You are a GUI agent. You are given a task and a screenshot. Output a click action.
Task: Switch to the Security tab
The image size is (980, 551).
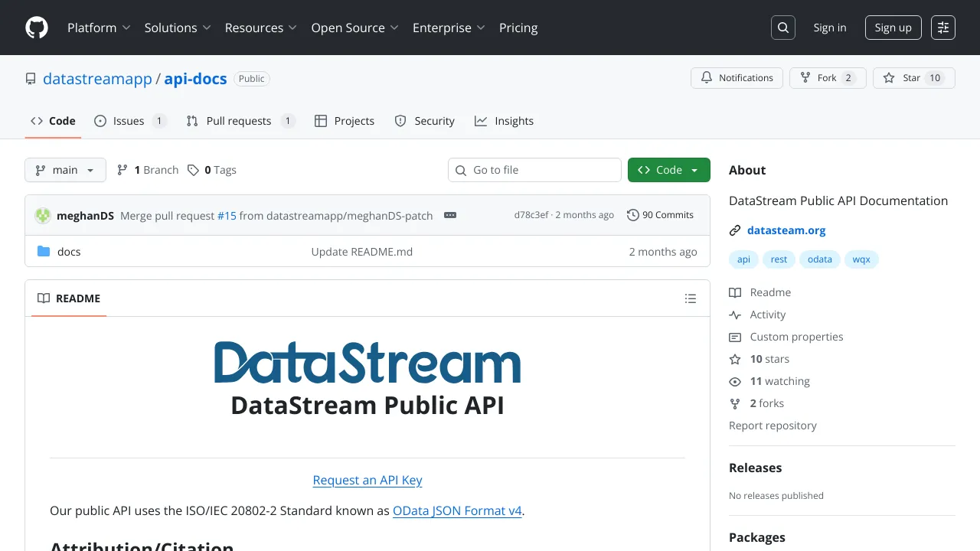[424, 121]
